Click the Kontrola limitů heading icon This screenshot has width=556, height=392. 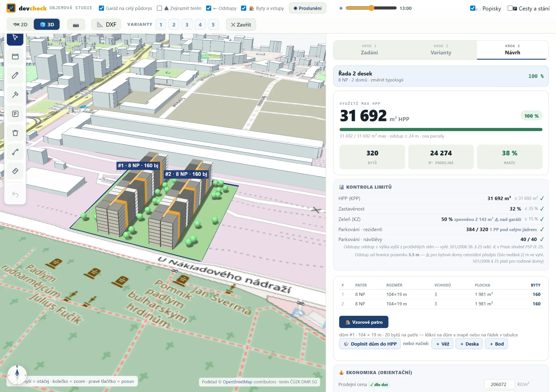(342, 187)
